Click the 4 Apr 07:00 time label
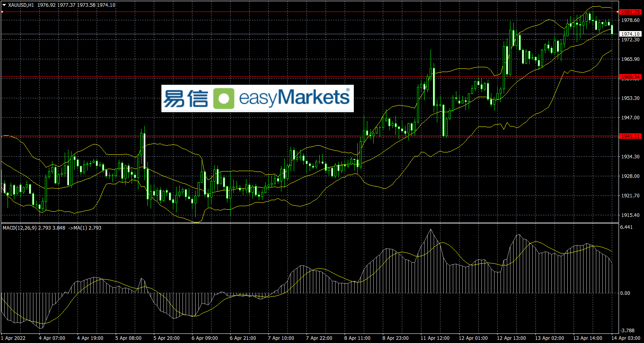644x343 pixels. 52,338
